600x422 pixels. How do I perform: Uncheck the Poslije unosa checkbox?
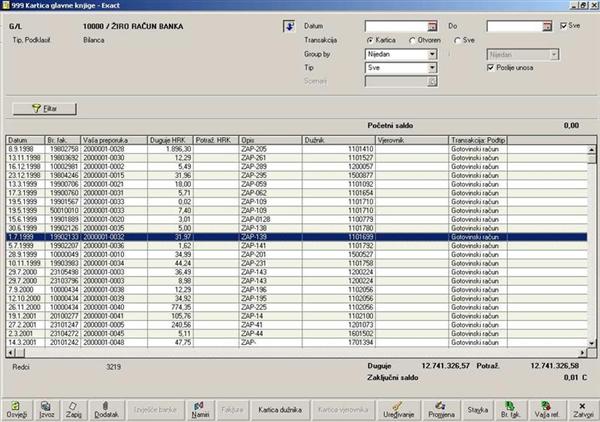pos(489,67)
